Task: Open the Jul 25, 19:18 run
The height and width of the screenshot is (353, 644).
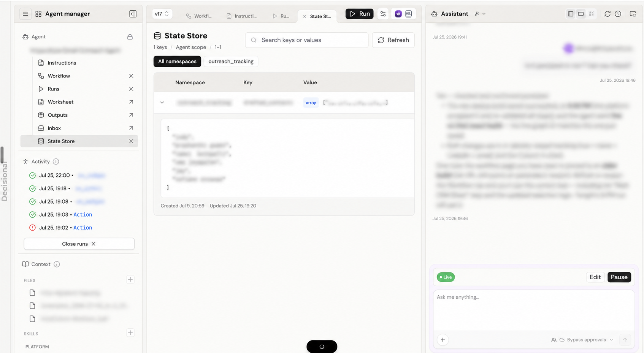Action: coord(65,188)
